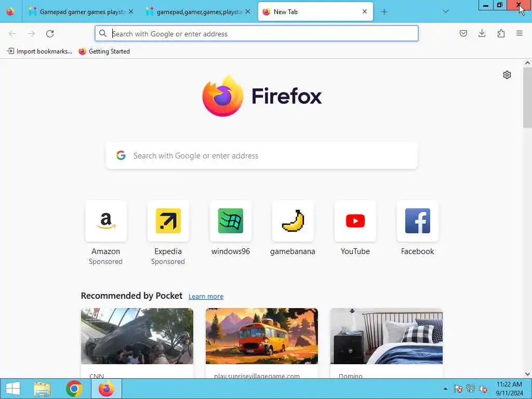Close the second gamepad,gamer,games tab
Viewport: 532px width, 399px height.
click(x=248, y=12)
